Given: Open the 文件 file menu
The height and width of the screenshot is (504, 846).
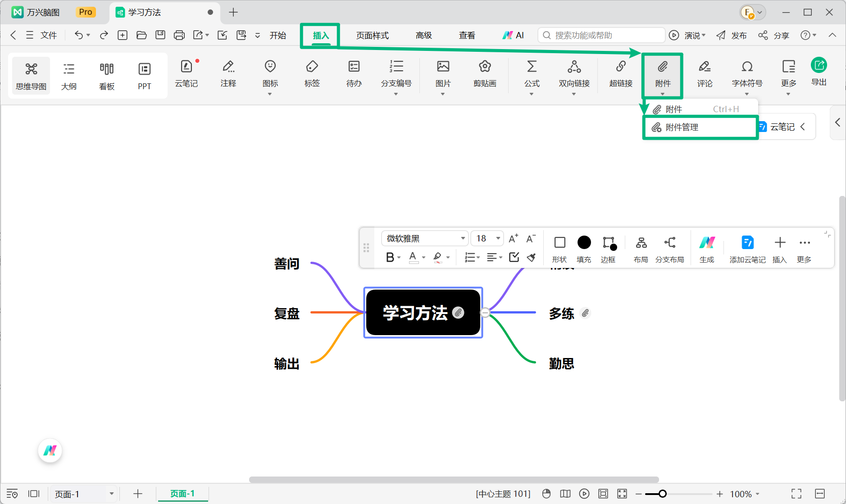Looking at the screenshot, I should pyautogui.click(x=41, y=35).
